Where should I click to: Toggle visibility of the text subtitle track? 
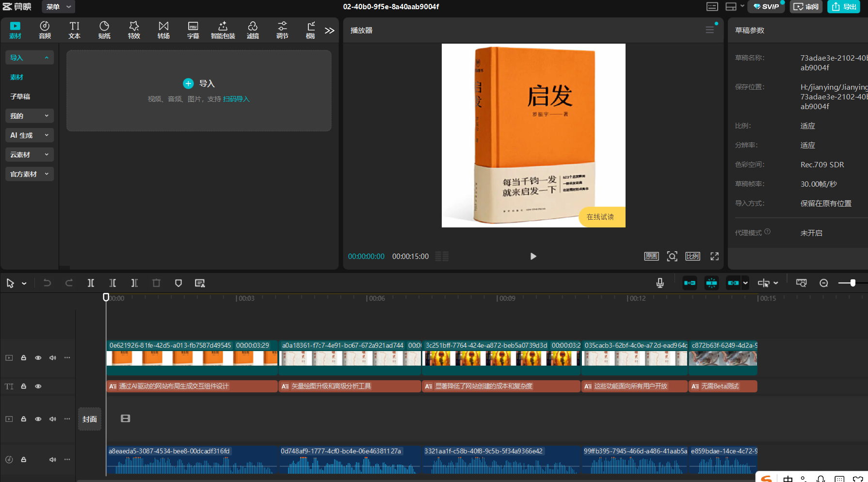click(x=38, y=386)
